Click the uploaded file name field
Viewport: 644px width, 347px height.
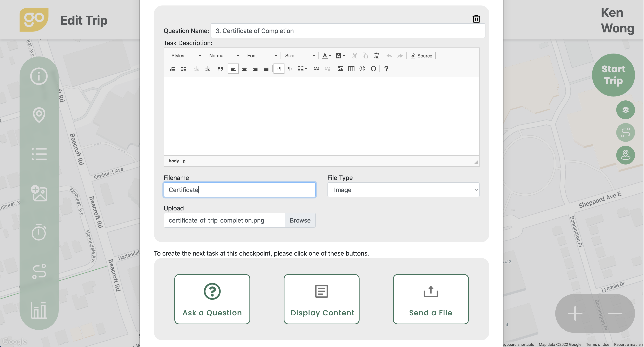224,220
